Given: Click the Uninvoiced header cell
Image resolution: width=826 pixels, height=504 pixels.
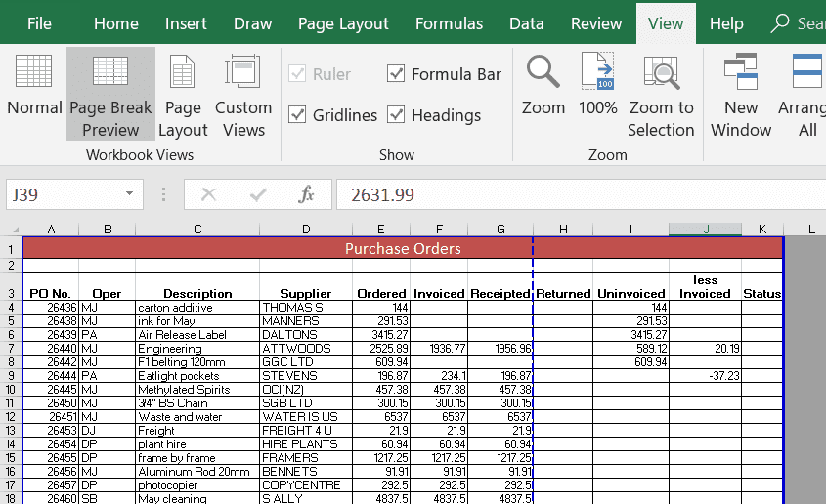Looking at the screenshot, I should pos(631,287).
